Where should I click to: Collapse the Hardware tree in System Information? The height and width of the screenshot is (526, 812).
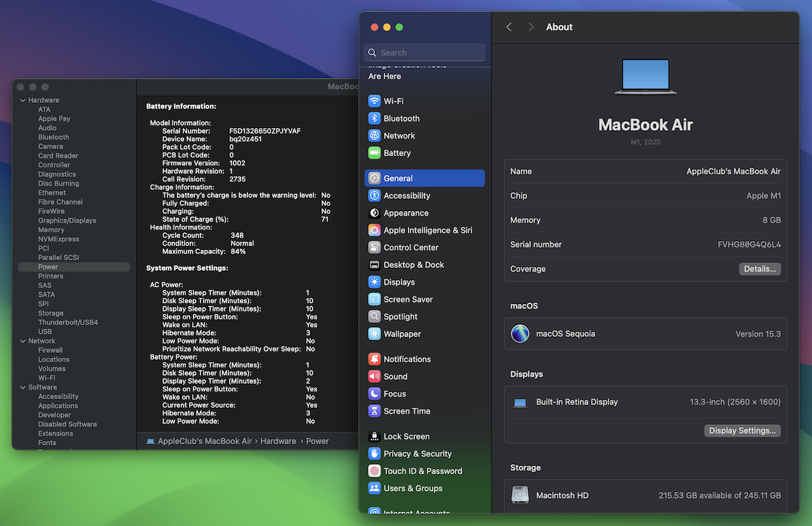pyautogui.click(x=23, y=100)
